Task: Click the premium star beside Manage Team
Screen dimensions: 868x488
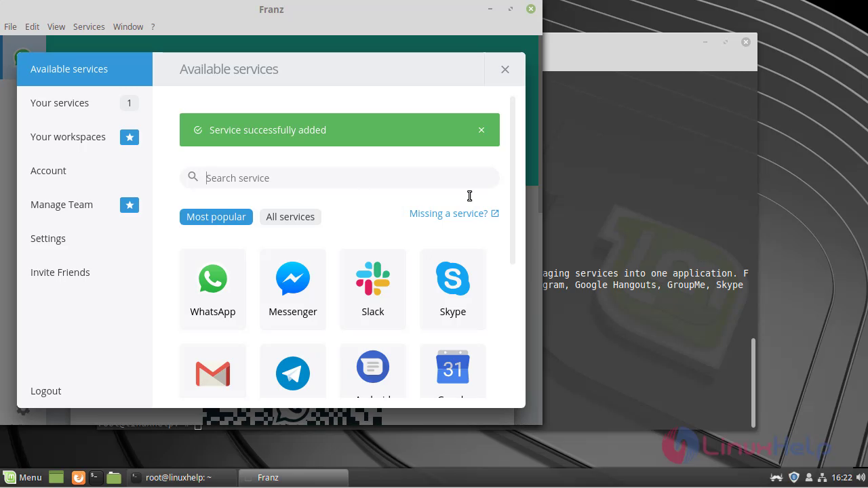Action: (130, 205)
